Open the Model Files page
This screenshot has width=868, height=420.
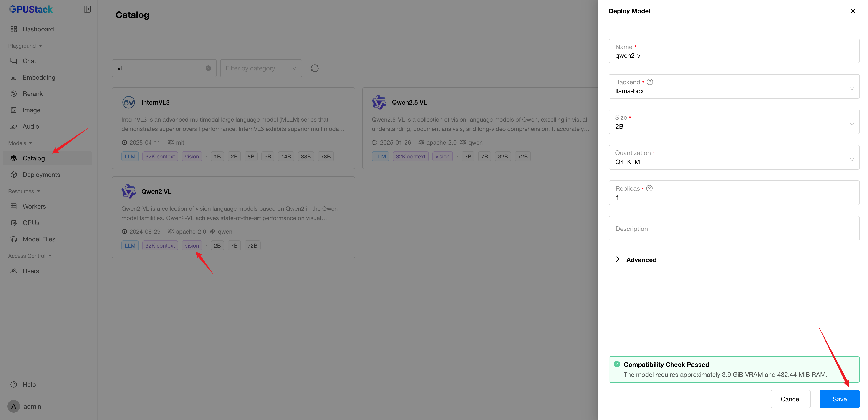[x=39, y=239]
